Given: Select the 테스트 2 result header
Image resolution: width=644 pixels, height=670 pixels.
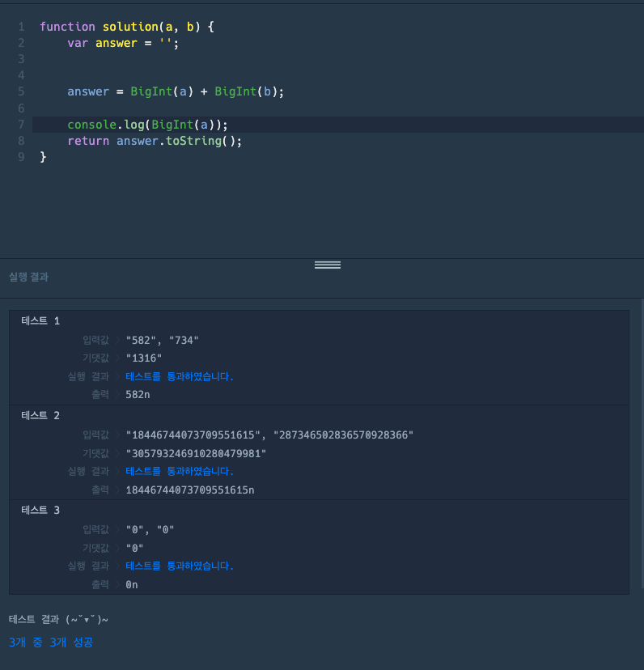Looking at the screenshot, I should coord(40,415).
